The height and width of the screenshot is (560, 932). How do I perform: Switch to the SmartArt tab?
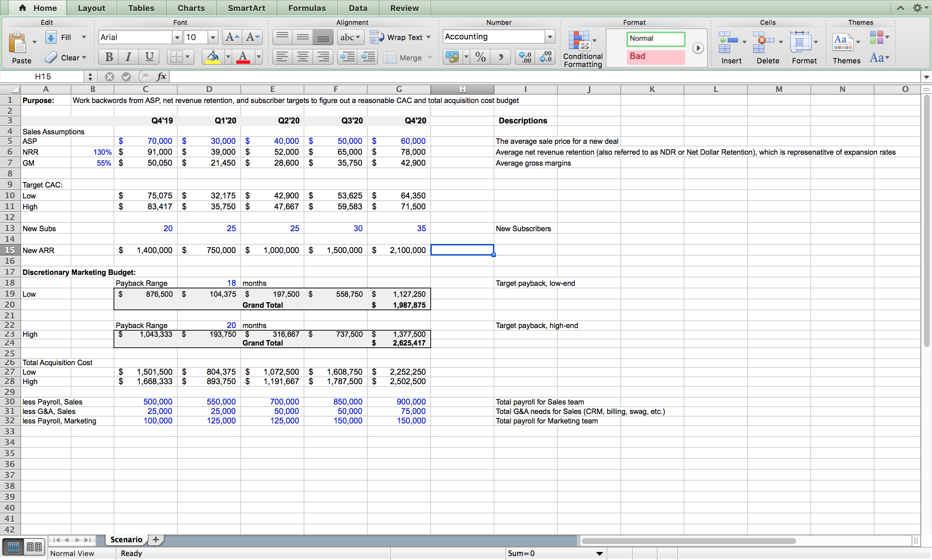[x=246, y=8]
